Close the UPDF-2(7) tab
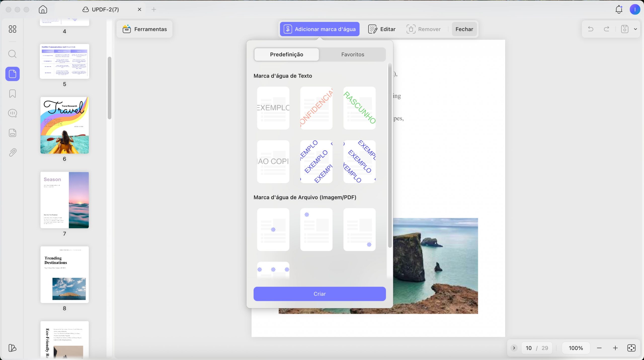 [x=139, y=9]
